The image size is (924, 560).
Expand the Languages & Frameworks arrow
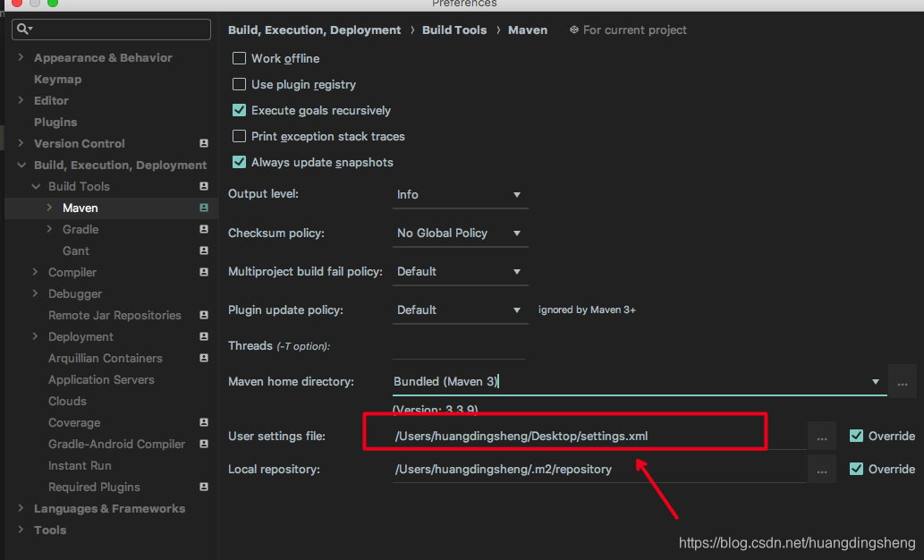(x=21, y=508)
